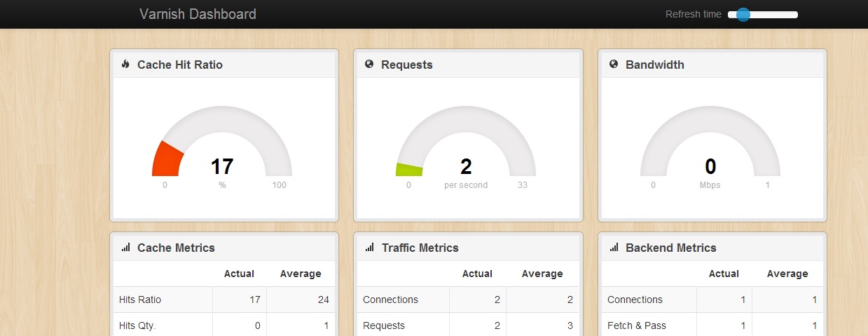
Task: Click the Actual column header in Backend Metrics
Action: pos(724,274)
